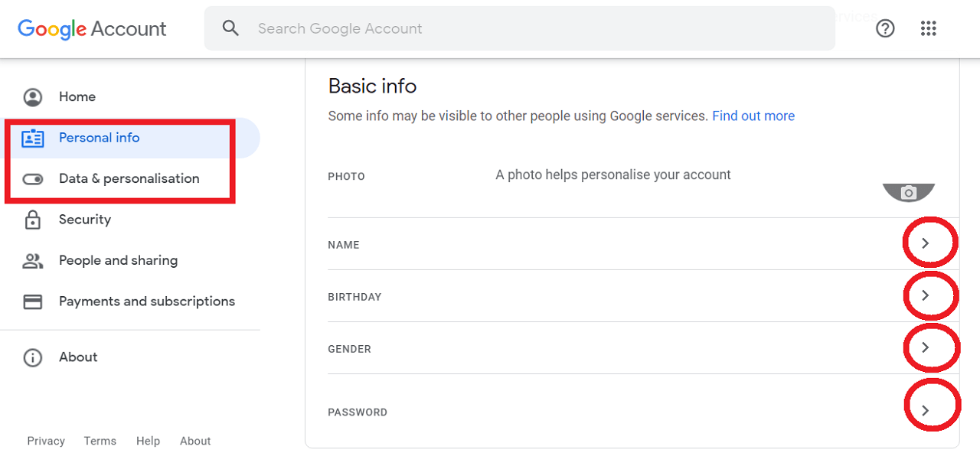
Task: Click the Payments credit card icon
Action: coord(33,301)
